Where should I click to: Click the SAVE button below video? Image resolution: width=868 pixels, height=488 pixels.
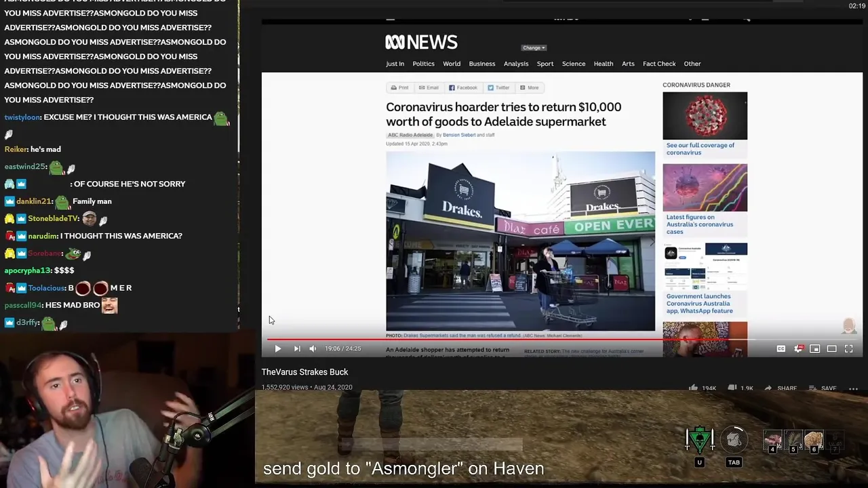pyautogui.click(x=822, y=388)
